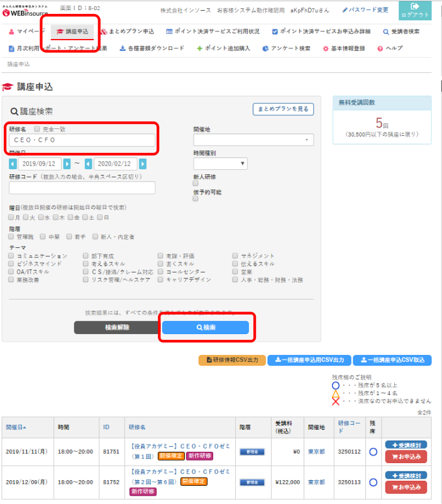Click the plus icon for ポイント追加購入

(x=199, y=48)
